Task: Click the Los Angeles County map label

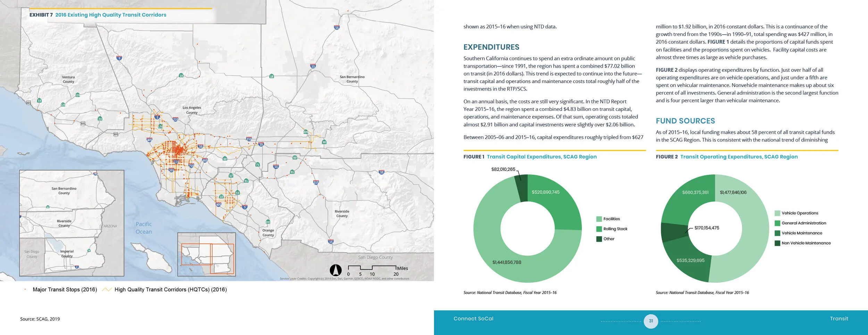Action: [192, 110]
